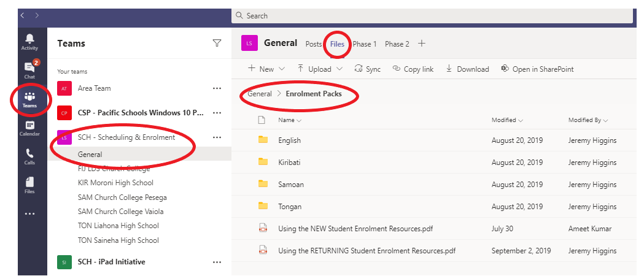Sort by Modified By column header
The width and height of the screenshot is (644, 276).
coord(588,120)
